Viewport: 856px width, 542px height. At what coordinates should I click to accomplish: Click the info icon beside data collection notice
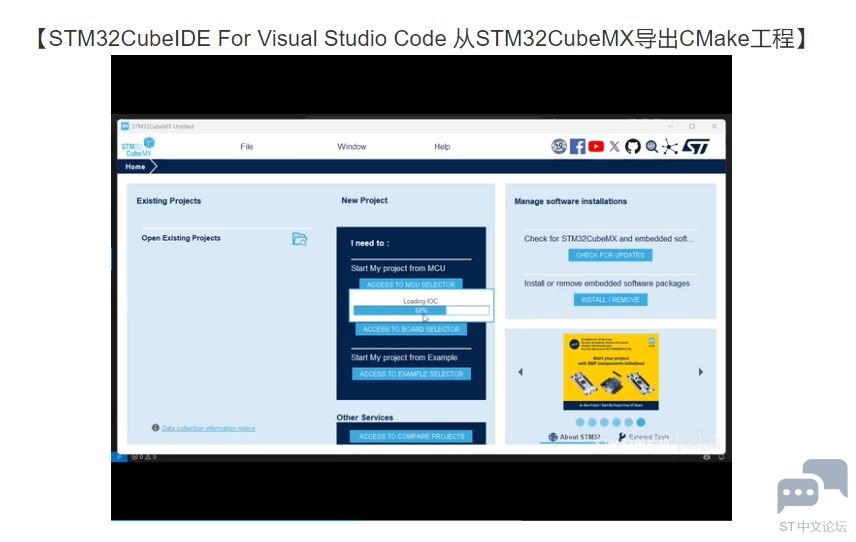[156, 428]
